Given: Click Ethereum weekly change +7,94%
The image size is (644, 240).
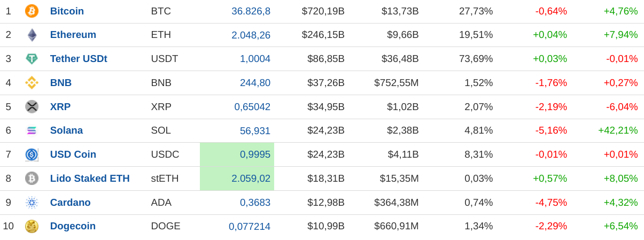Looking at the screenshot, I should [x=621, y=35].
